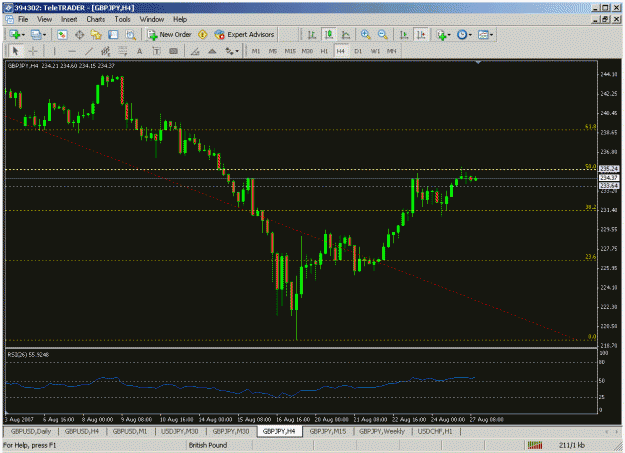Viewport: 625px width, 453px height.
Task: Open the Strategy Tester magnifier icon
Action: (x=130, y=35)
